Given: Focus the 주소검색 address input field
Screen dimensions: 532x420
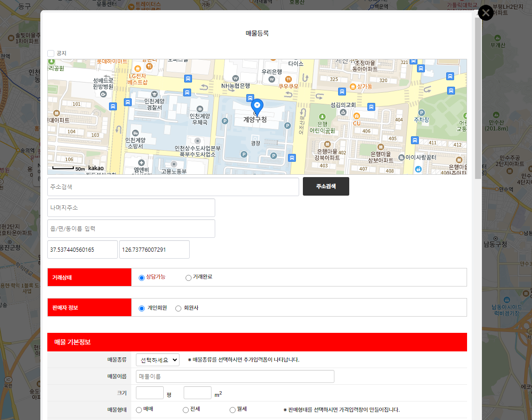Looking at the screenshot, I should (173, 187).
